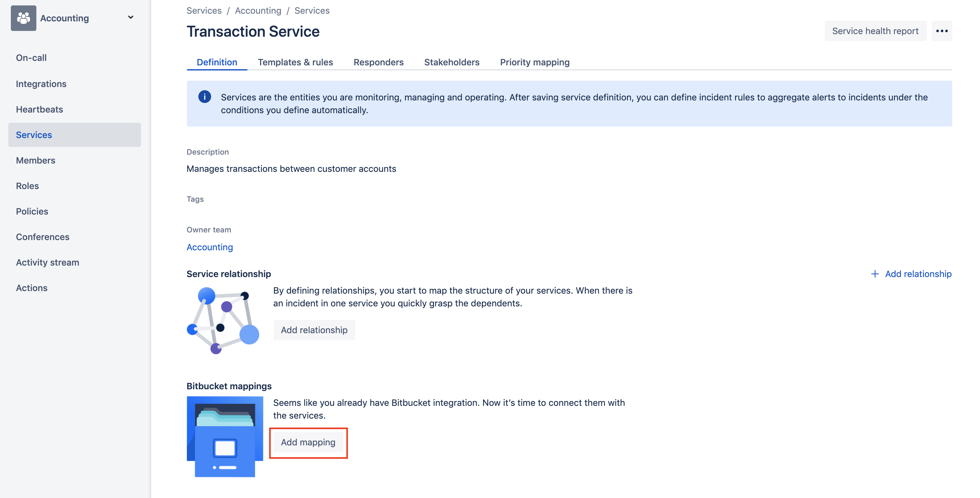Open the Actions sidebar section
980x498 pixels.
[32, 287]
